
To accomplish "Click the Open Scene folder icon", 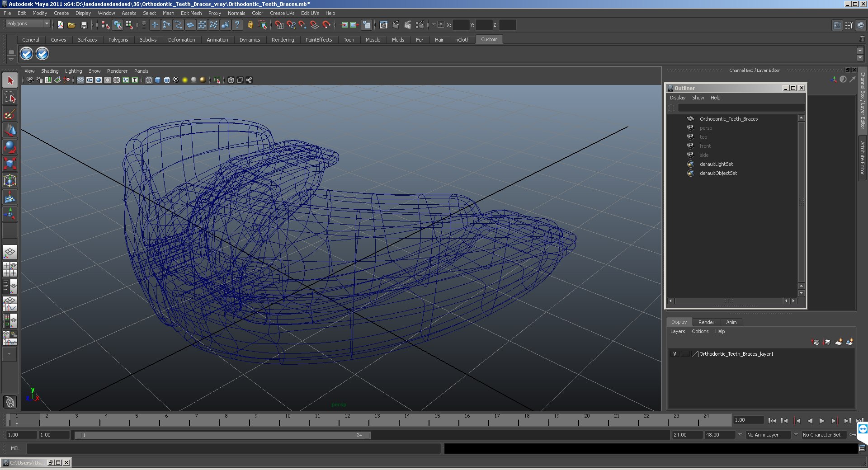I will (71, 25).
